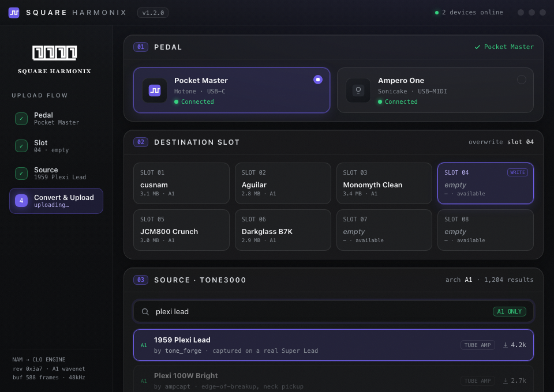Click the plexi lead search field
The height and width of the screenshot is (392, 554).
coord(334,311)
